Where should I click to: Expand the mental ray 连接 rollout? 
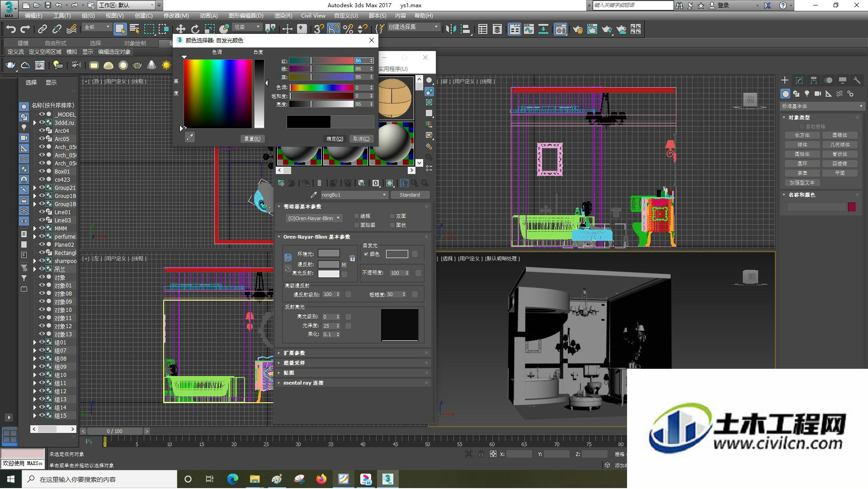303,383
